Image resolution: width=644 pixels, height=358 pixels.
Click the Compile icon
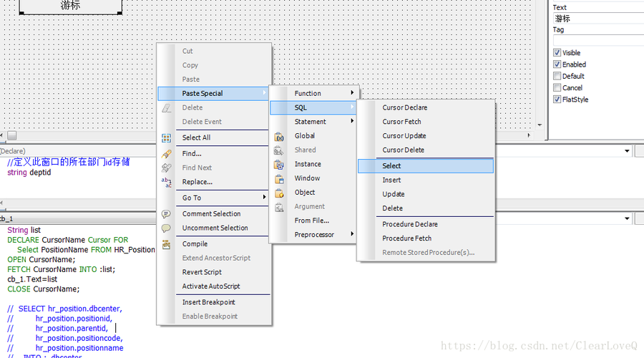pos(166,244)
